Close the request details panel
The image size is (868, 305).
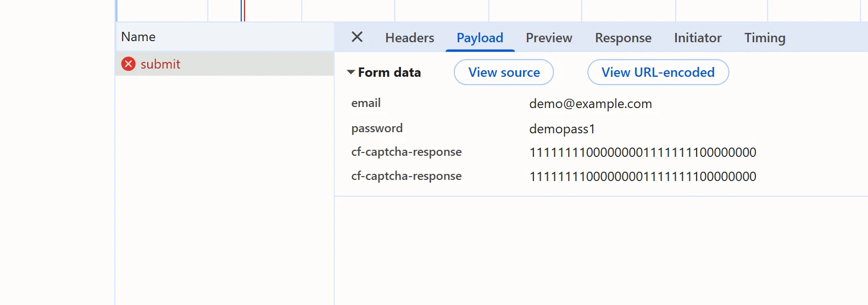[x=357, y=37]
